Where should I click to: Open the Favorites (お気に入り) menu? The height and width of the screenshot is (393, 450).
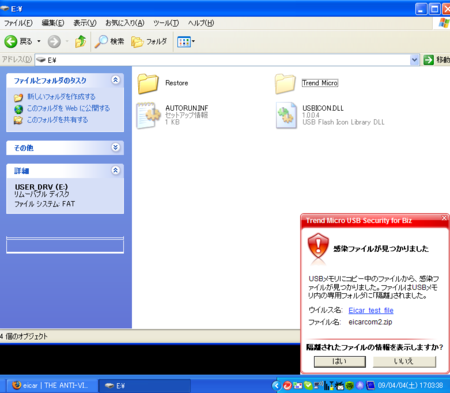pos(125,23)
